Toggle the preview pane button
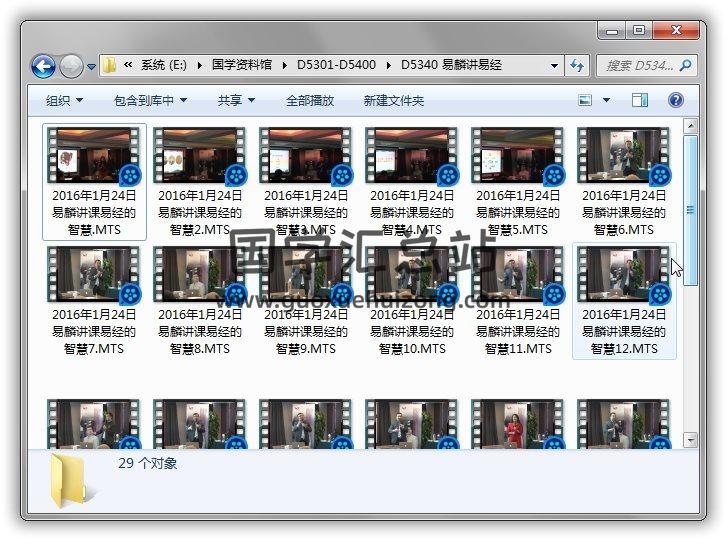Screen dimensions: 727x541 (640, 100)
